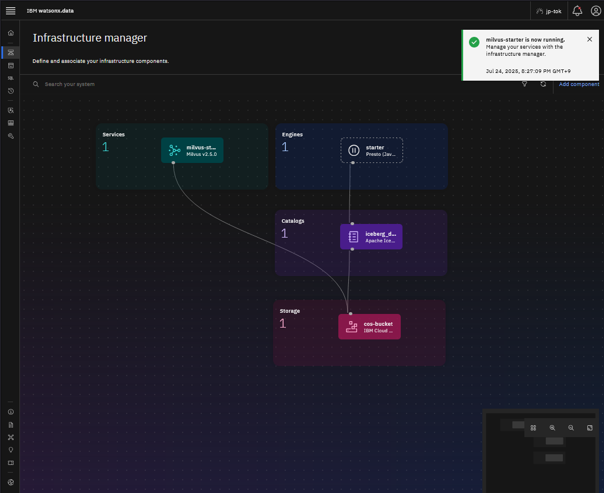Open Query history in the sidebar
The image size is (604, 493).
(11, 91)
